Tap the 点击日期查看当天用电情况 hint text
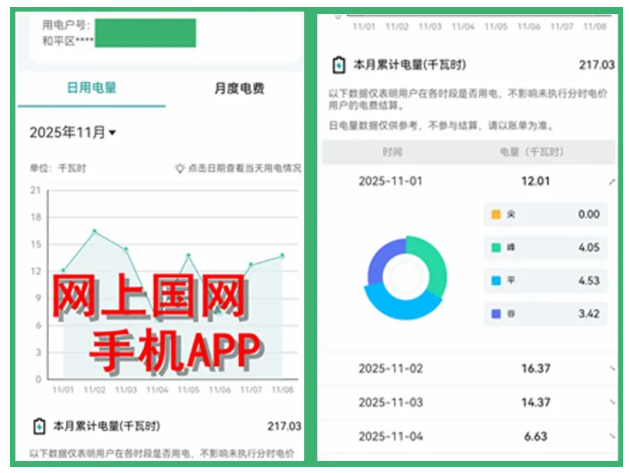This screenshot has width=629, height=473. [244, 168]
